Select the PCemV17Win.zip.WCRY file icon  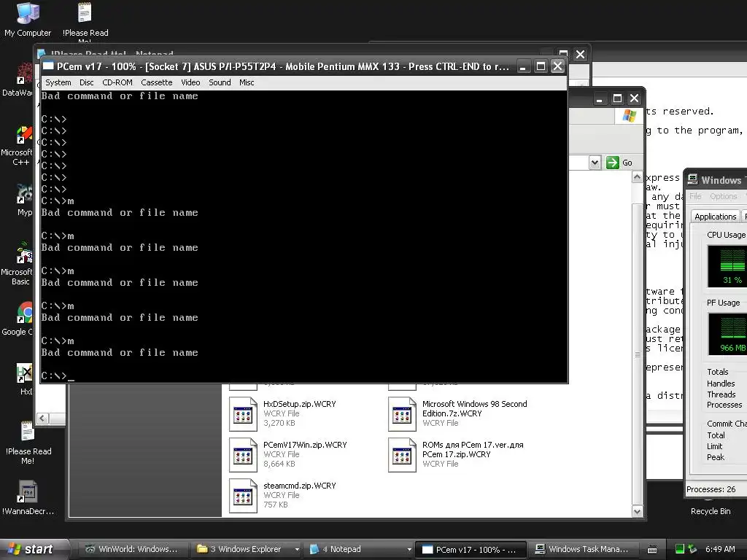[x=243, y=455]
